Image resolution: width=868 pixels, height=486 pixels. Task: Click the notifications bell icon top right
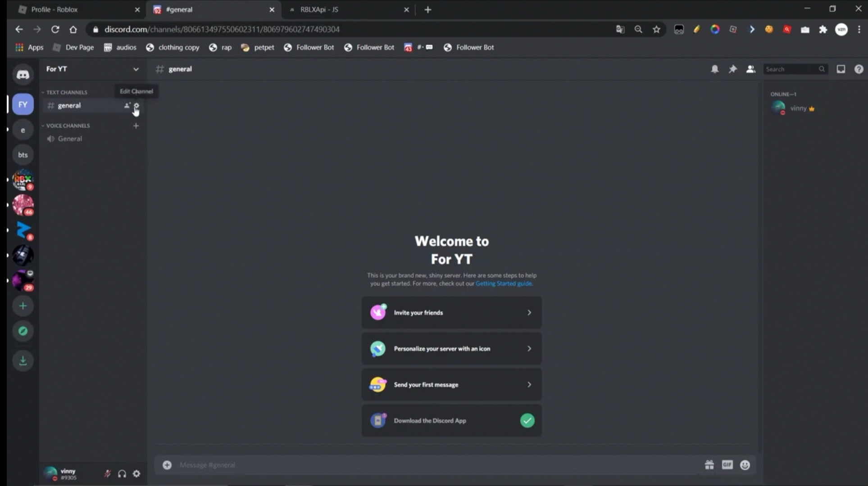coord(715,69)
